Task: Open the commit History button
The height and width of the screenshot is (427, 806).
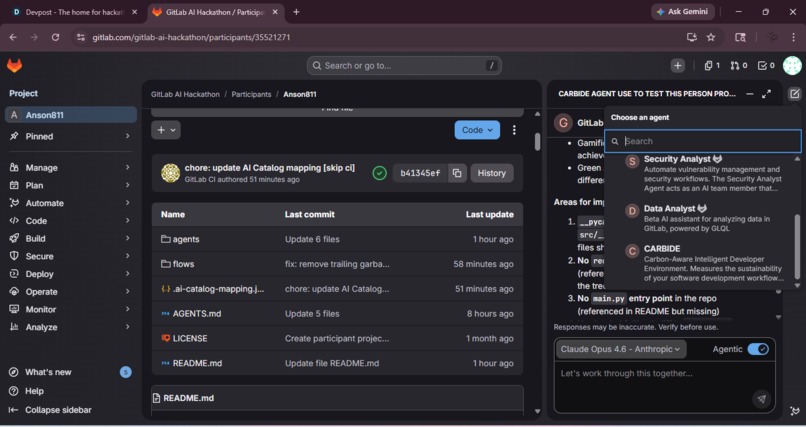Action: pos(491,173)
